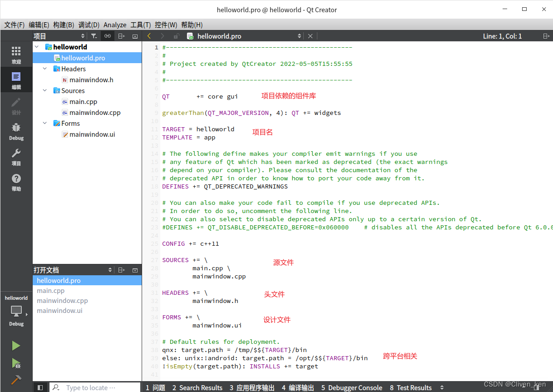Click line number 27 in the gutter
The height and width of the screenshot is (392, 553).
point(155,260)
